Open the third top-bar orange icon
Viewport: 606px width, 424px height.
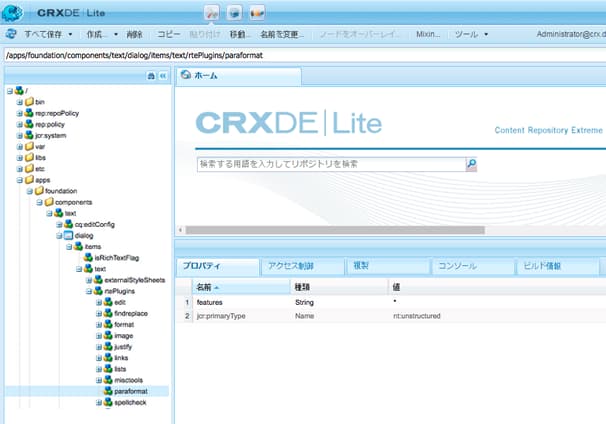pos(257,13)
